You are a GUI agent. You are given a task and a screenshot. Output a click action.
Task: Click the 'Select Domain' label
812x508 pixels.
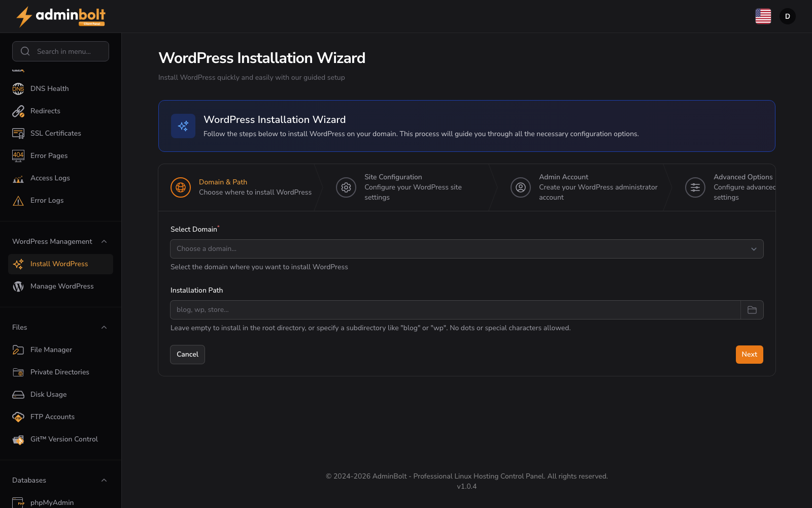coord(194,229)
